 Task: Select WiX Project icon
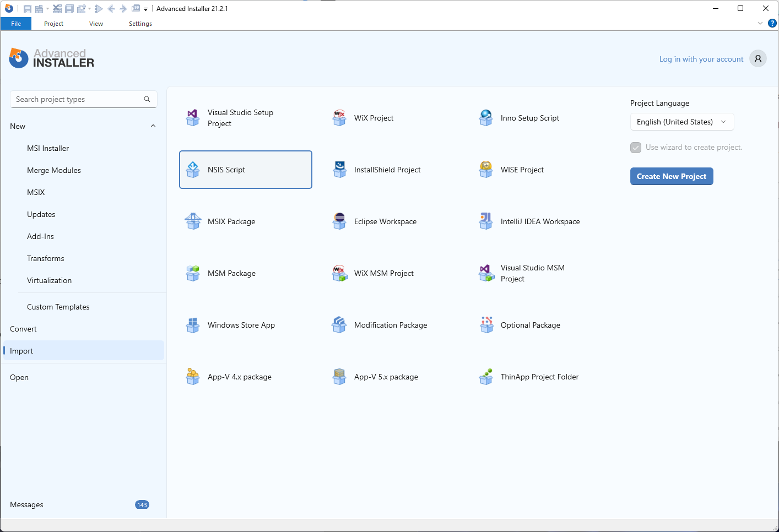point(339,118)
